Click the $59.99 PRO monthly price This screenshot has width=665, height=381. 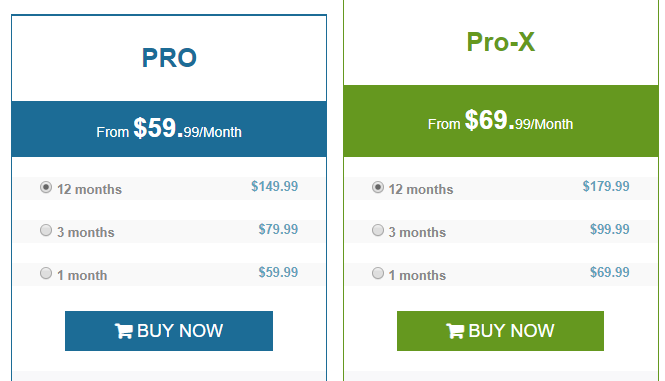coord(278,272)
